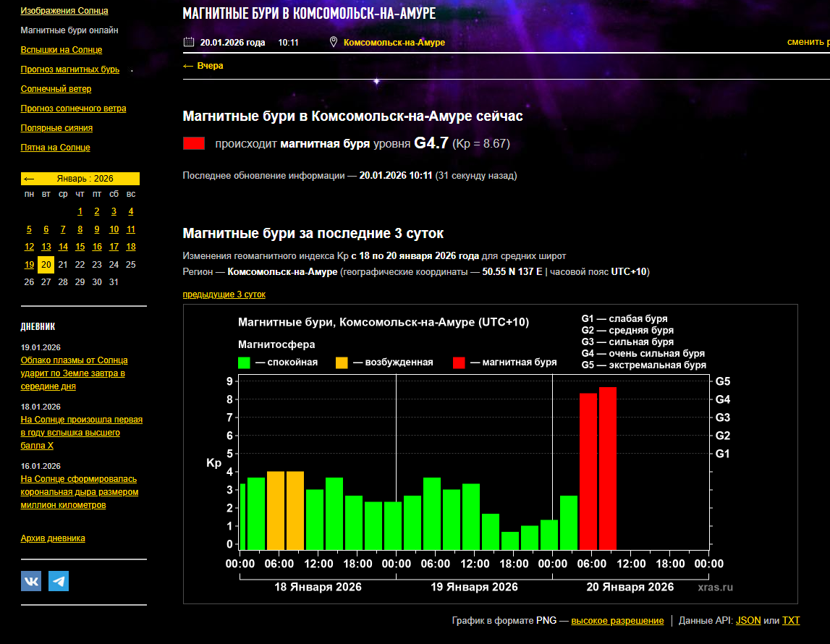This screenshot has height=644, width=830.
Task: Go to previous month with calendar arrow
Action: click(29, 179)
